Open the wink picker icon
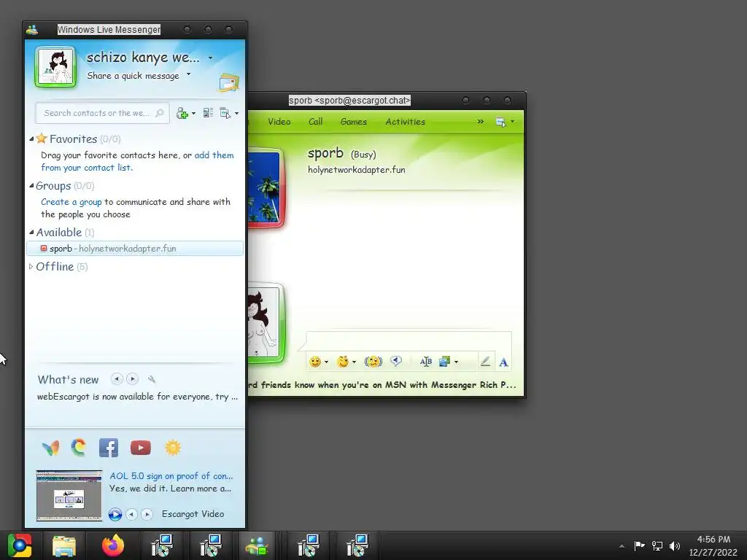 click(343, 362)
